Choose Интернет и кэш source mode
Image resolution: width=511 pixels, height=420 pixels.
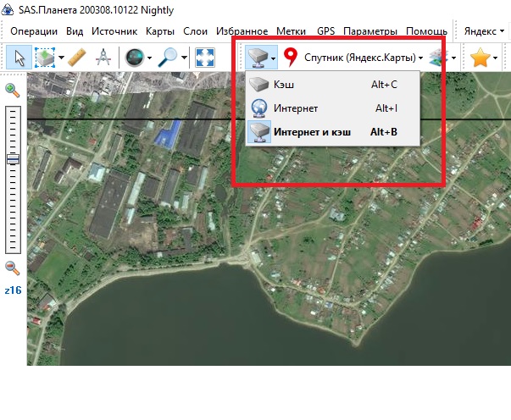tap(311, 132)
